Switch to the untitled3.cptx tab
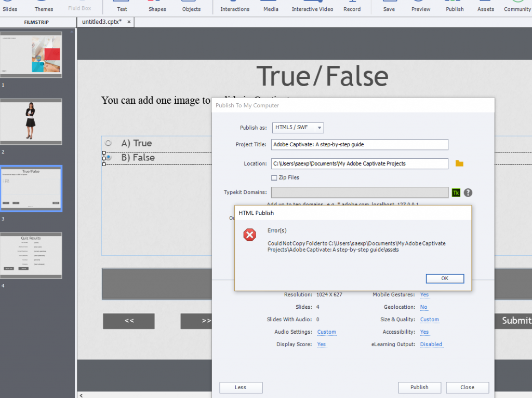This screenshot has width=532, height=398. pos(102,22)
